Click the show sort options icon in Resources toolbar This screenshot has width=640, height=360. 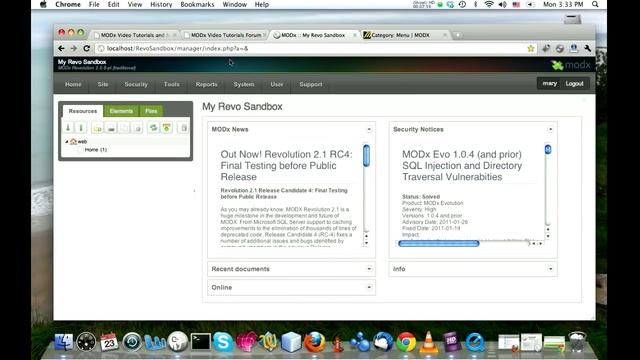[167, 128]
